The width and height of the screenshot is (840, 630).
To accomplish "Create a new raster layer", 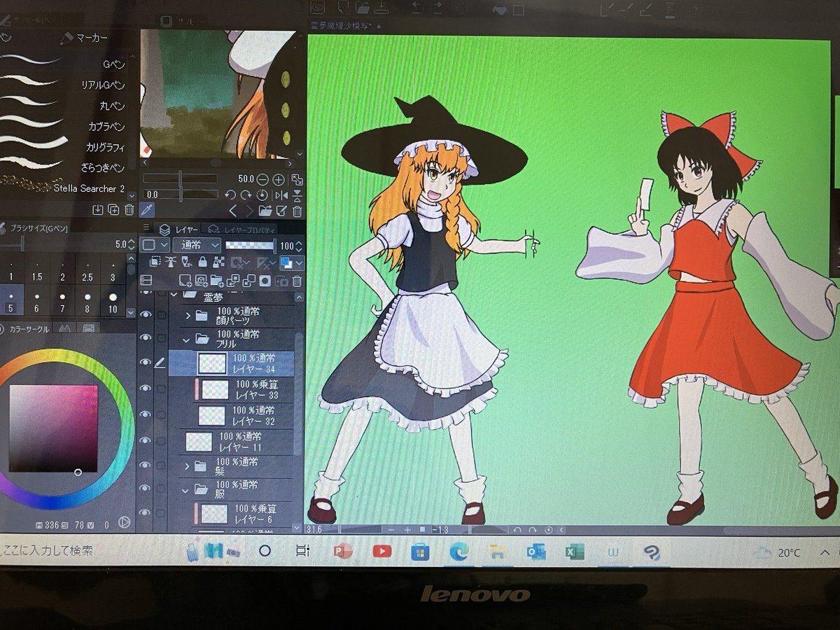I will [185, 280].
